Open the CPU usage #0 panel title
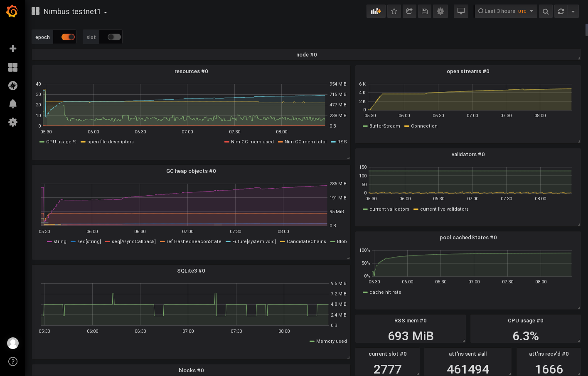This screenshot has height=376, width=588. pyautogui.click(x=526, y=321)
